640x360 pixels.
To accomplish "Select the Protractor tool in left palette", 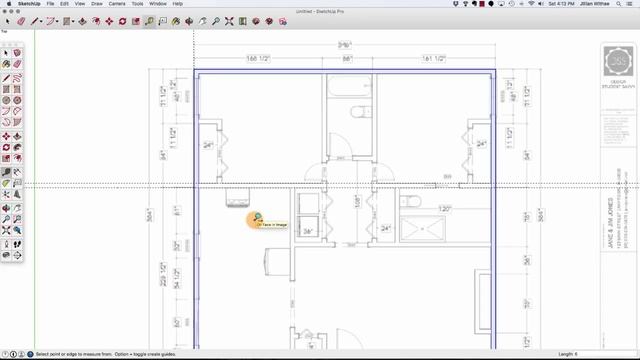I will point(6,184).
